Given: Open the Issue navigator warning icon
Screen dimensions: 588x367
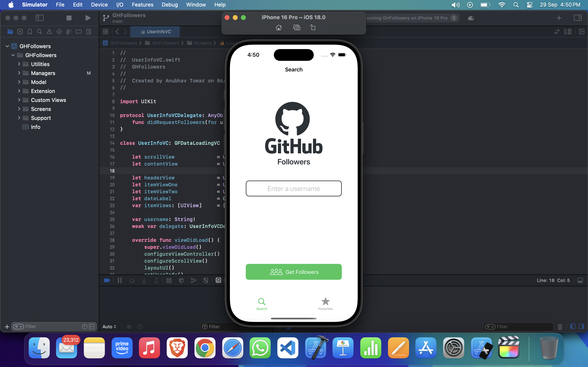Looking at the screenshot, I should click(x=49, y=32).
